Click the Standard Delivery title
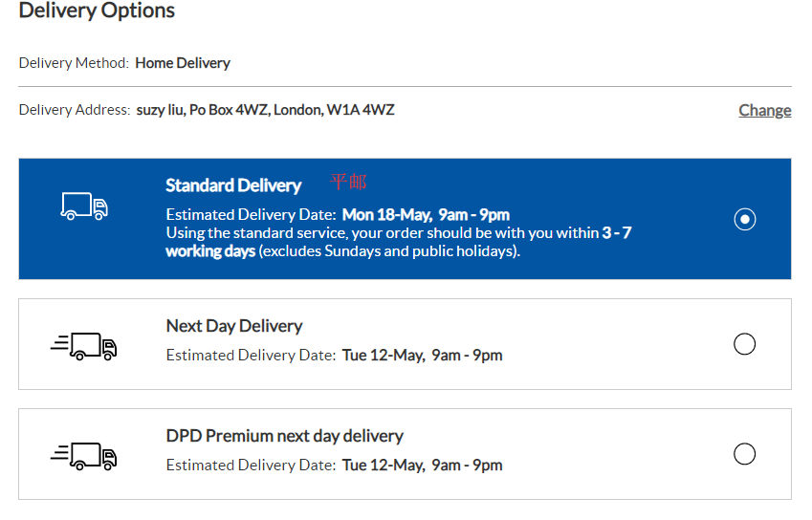The width and height of the screenshot is (812, 520). pyautogui.click(x=233, y=185)
